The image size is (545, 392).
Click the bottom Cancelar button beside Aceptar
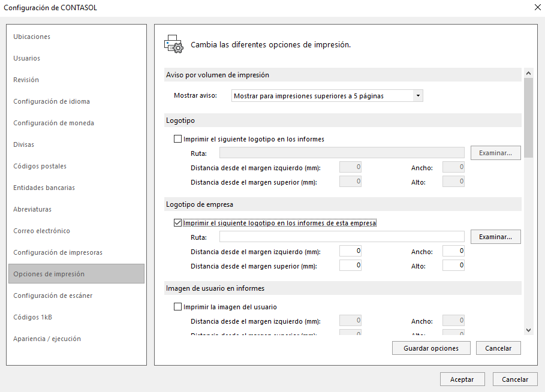pos(515,379)
